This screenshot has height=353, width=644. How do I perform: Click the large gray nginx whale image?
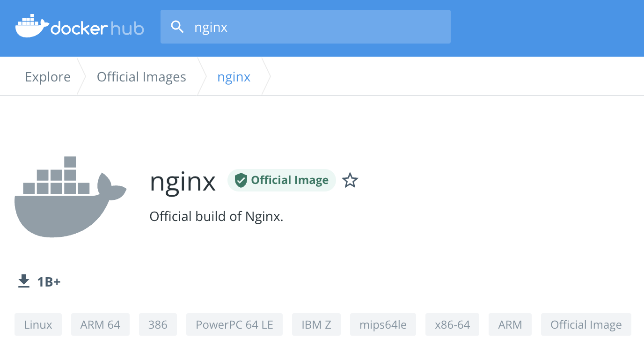[70, 197]
